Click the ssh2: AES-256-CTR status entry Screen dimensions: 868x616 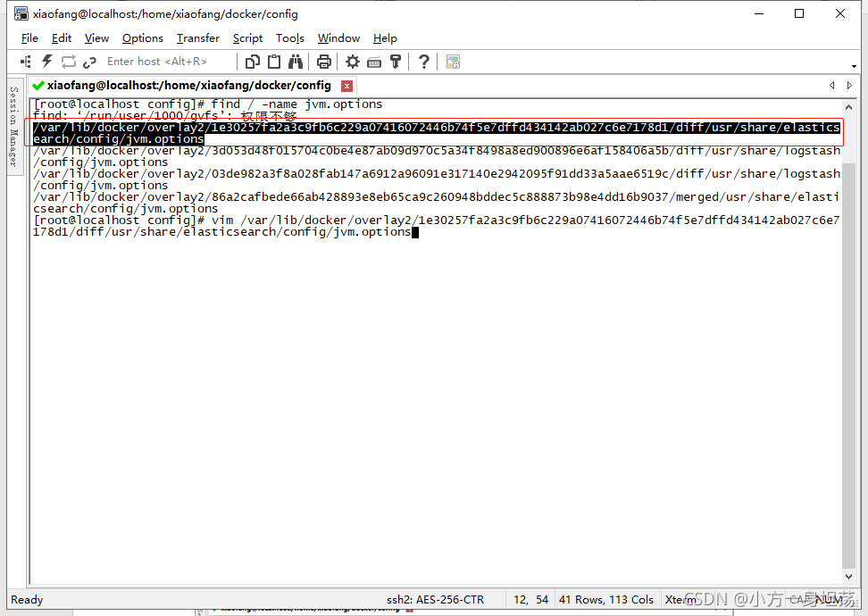(435, 599)
